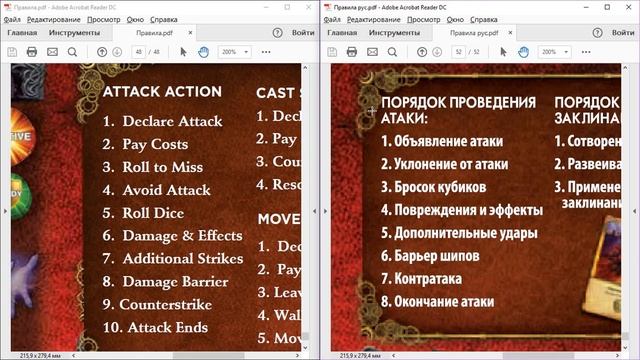Open Справка menu in right window
640x360 pixels.
pyautogui.click(x=484, y=20)
